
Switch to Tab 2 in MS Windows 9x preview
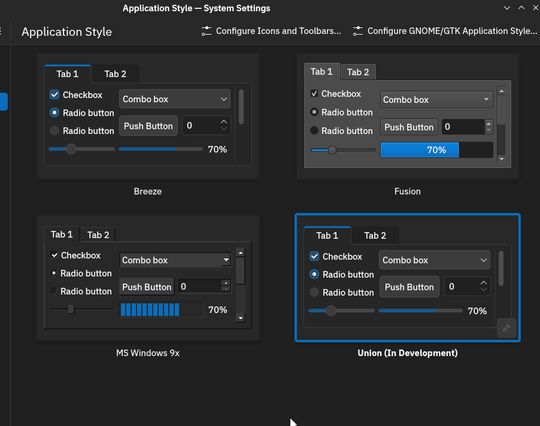(x=98, y=235)
